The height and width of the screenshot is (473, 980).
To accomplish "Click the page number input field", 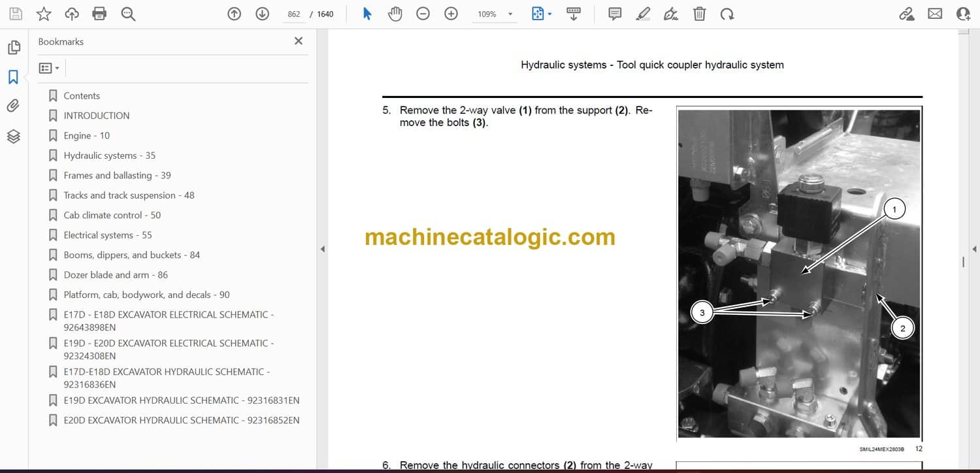I will click(294, 14).
